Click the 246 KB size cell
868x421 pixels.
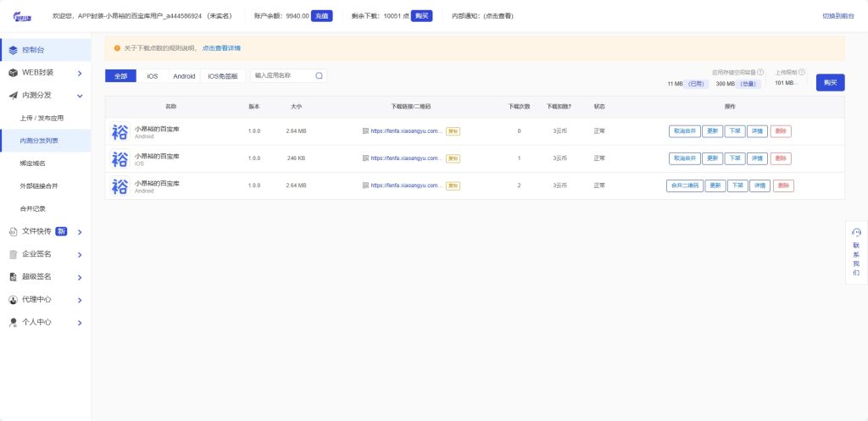click(x=296, y=158)
